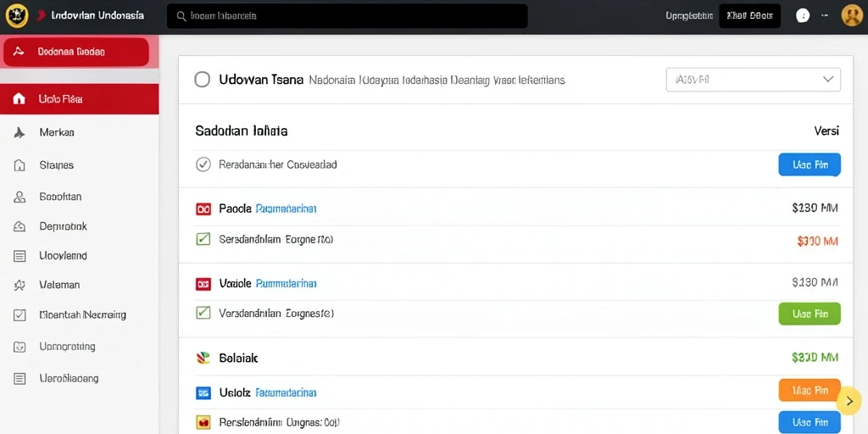Toggle the green checkbox beside Veradandnlan

[203, 313]
